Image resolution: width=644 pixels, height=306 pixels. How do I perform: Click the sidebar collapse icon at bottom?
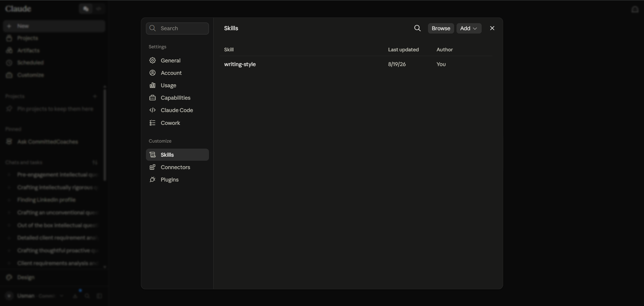coord(99,296)
